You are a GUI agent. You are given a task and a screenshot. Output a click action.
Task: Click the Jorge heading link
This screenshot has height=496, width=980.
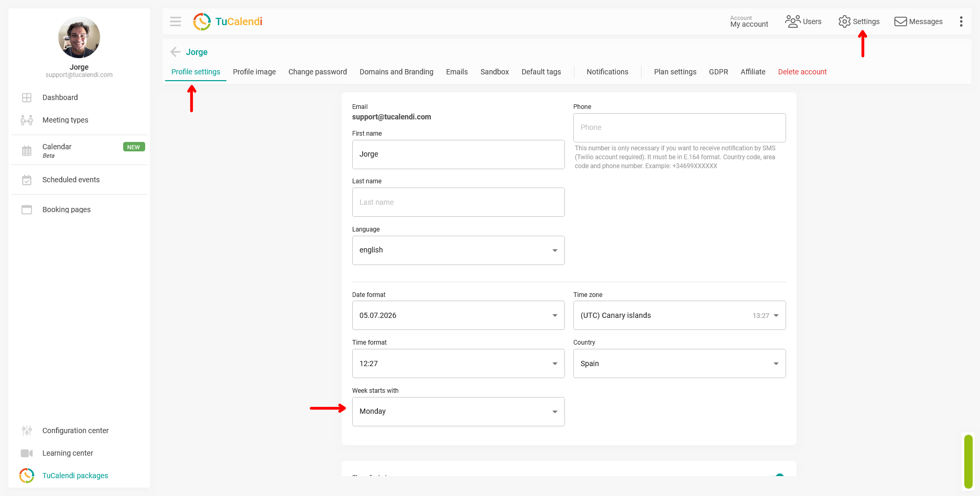pyautogui.click(x=197, y=52)
